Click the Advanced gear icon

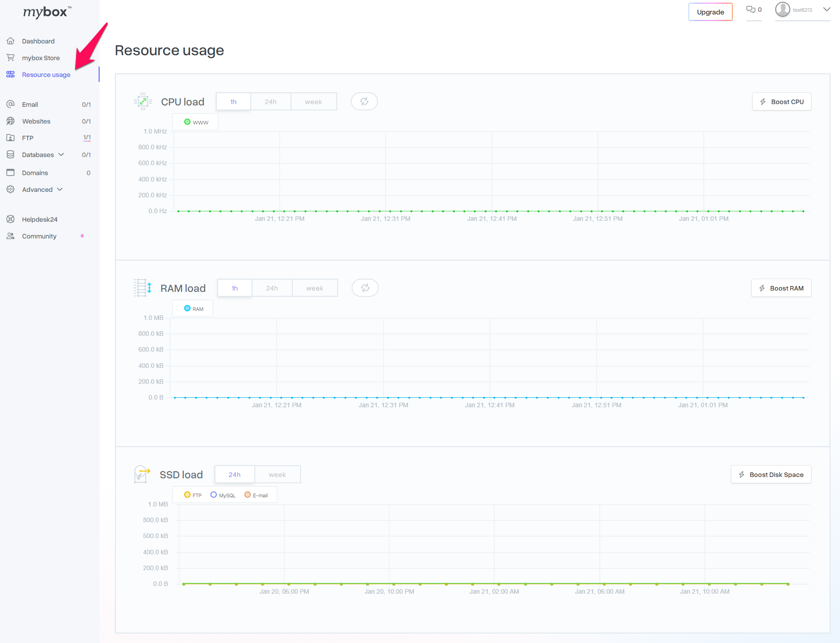pyautogui.click(x=10, y=190)
